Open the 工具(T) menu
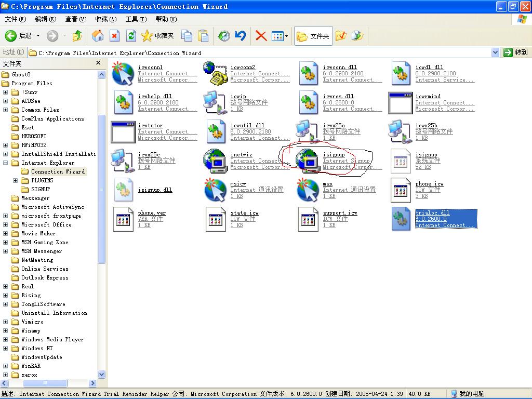Screen dimensions: 532x399 pyautogui.click(x=136, y=19)
